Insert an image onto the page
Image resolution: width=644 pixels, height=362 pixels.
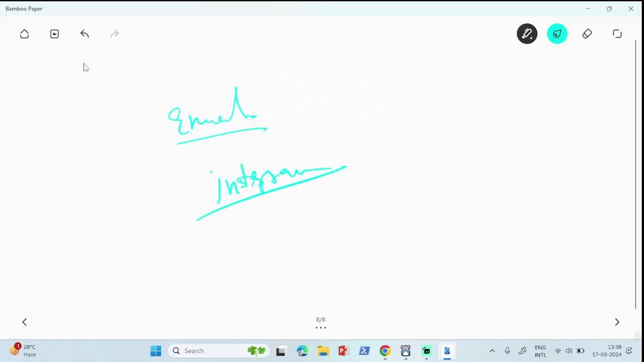click(54, 34)
